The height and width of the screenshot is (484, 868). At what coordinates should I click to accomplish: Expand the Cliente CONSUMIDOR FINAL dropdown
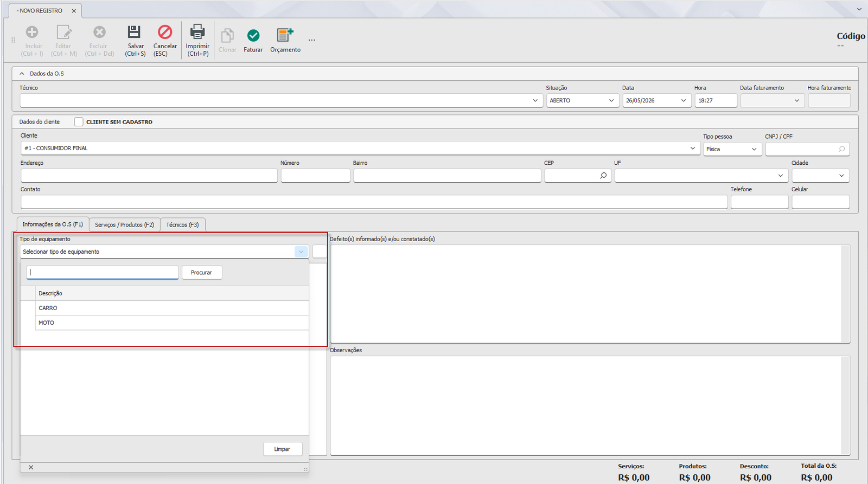point(693,148)
